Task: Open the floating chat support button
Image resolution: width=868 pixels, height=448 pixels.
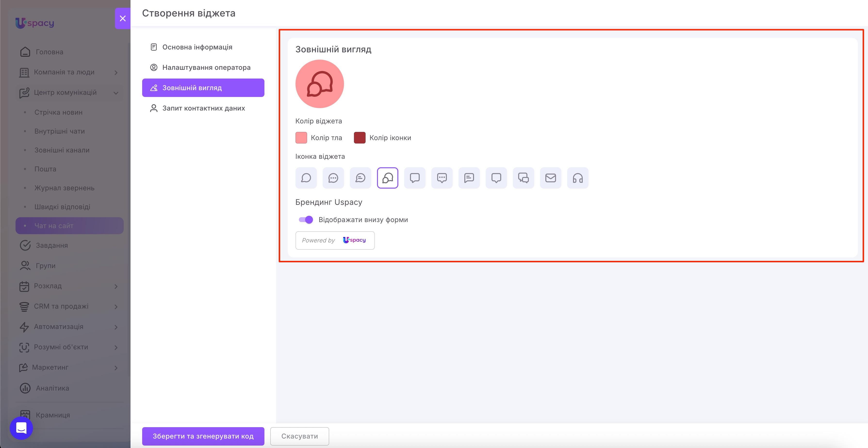Action: tap(21, 428)
